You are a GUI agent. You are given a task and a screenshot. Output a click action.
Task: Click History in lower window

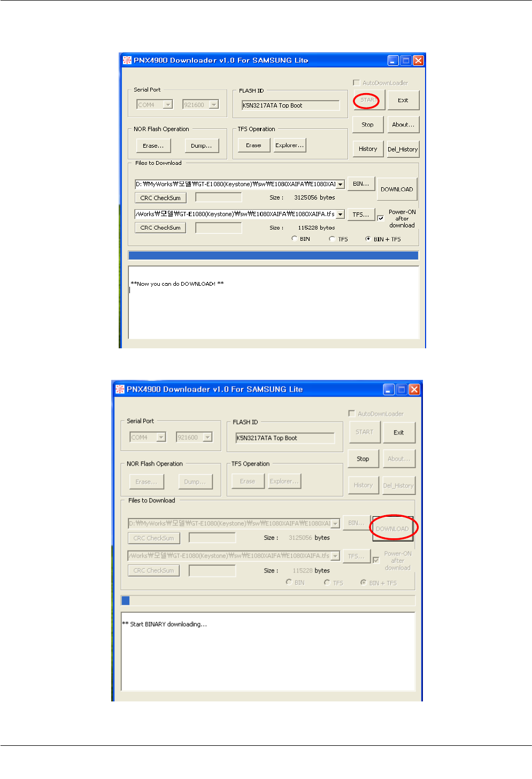(x=363, y=485)
